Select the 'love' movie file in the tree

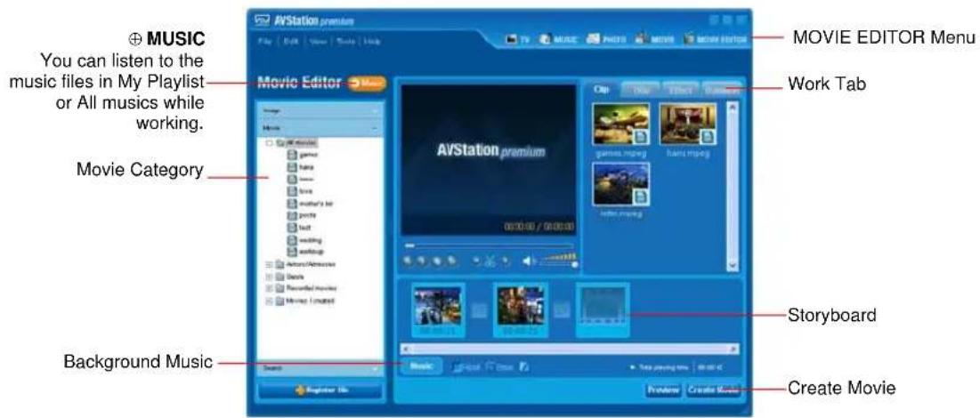(x=302, y=190)
